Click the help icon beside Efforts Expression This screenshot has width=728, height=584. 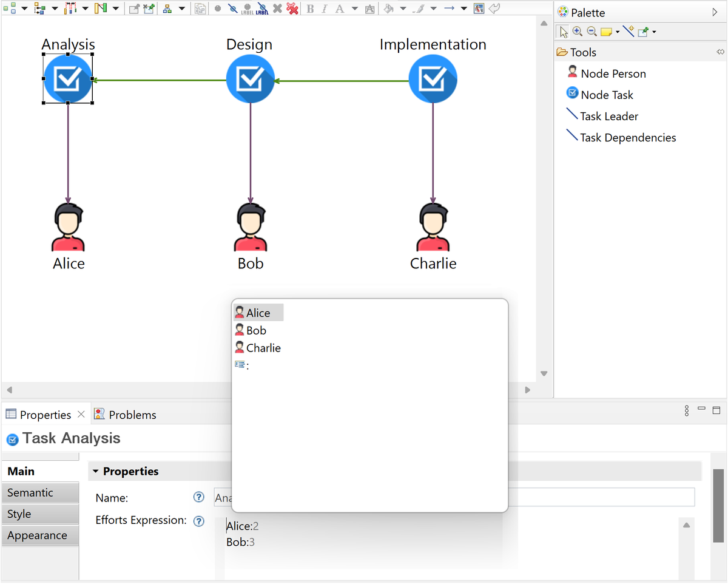click(198, 521)
